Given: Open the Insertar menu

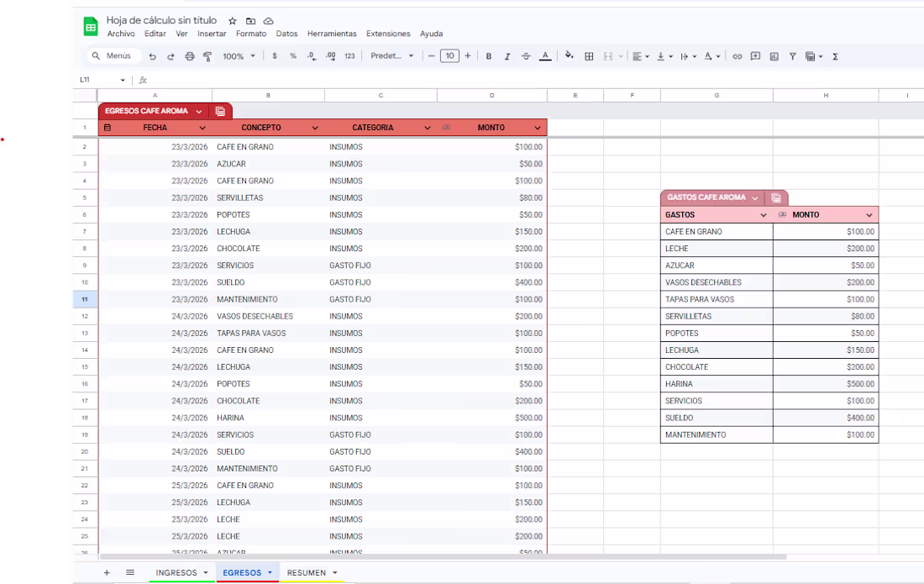Looking at the screenshot, I should tap(212, 34).
